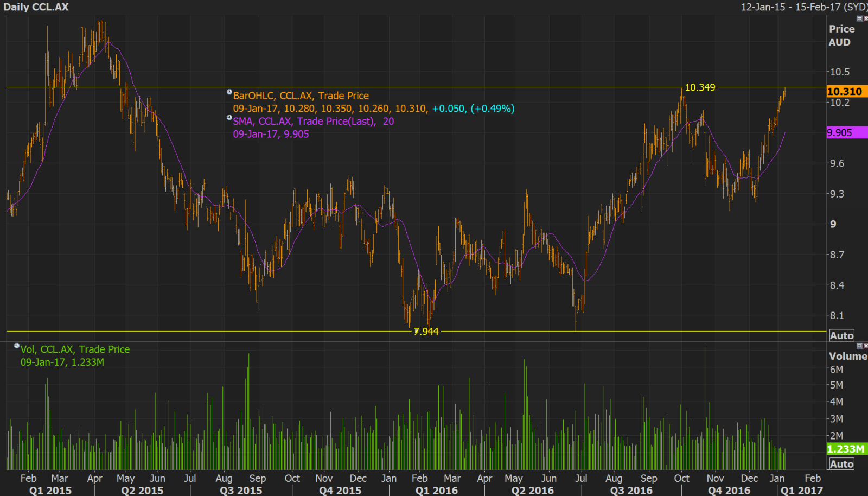868x496 pixels.
Task: Select the BarOHLC, CCL.AX, Trade Price legend
Action: point(301,96)
